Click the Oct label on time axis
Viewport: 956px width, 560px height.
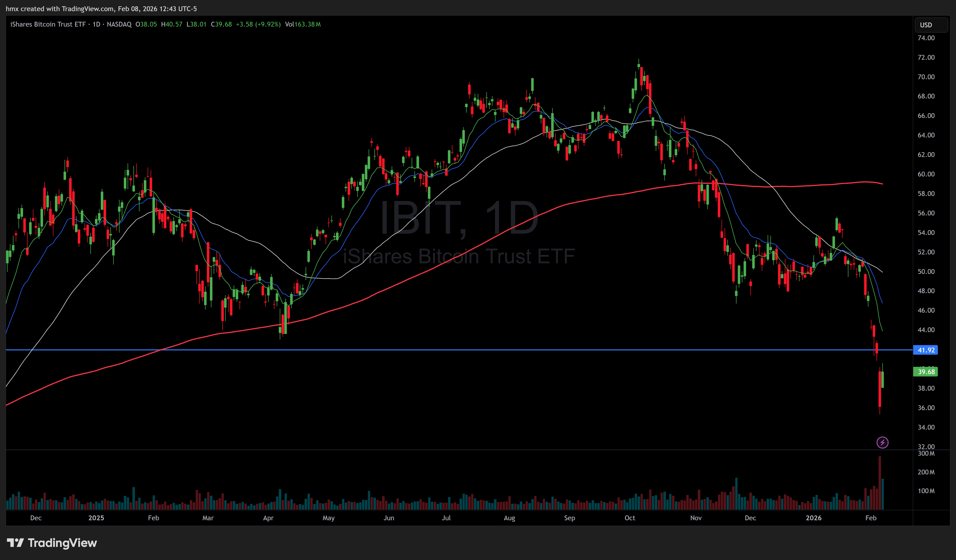[629, 518]
